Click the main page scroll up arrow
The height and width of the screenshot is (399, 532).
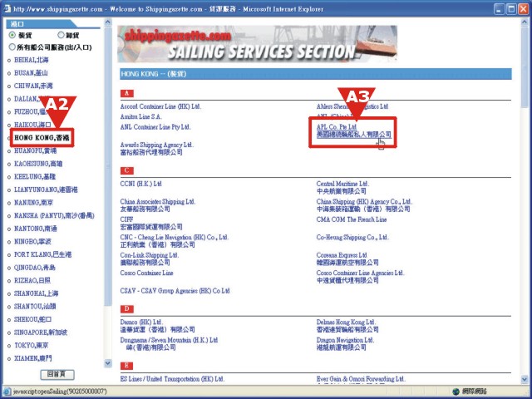pos(525,22)
